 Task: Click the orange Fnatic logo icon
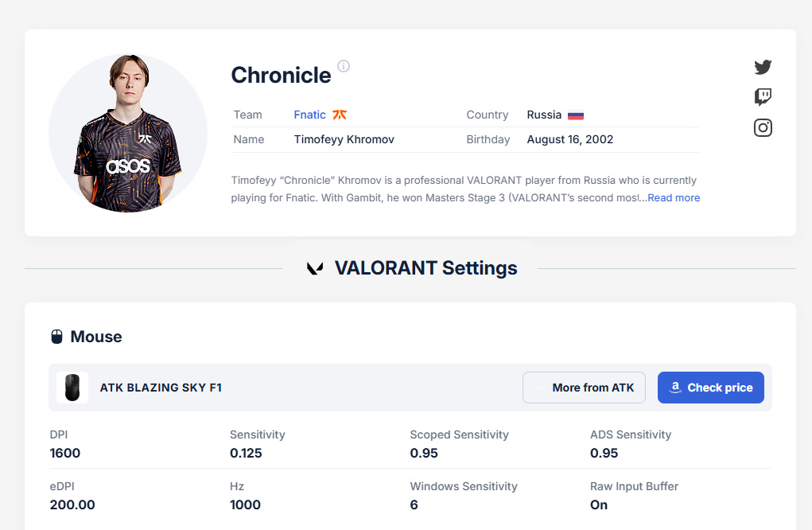click(340, 115)
